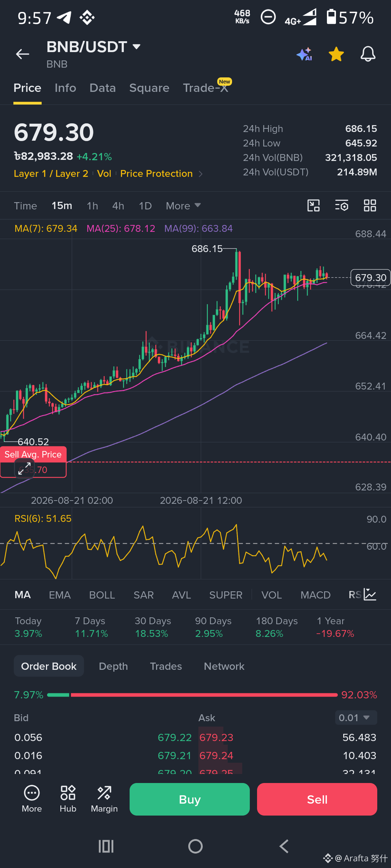This screenshot has width=391, height=868.
Task: Enable the VOL sub-indicator
Action: coord(272,595)
